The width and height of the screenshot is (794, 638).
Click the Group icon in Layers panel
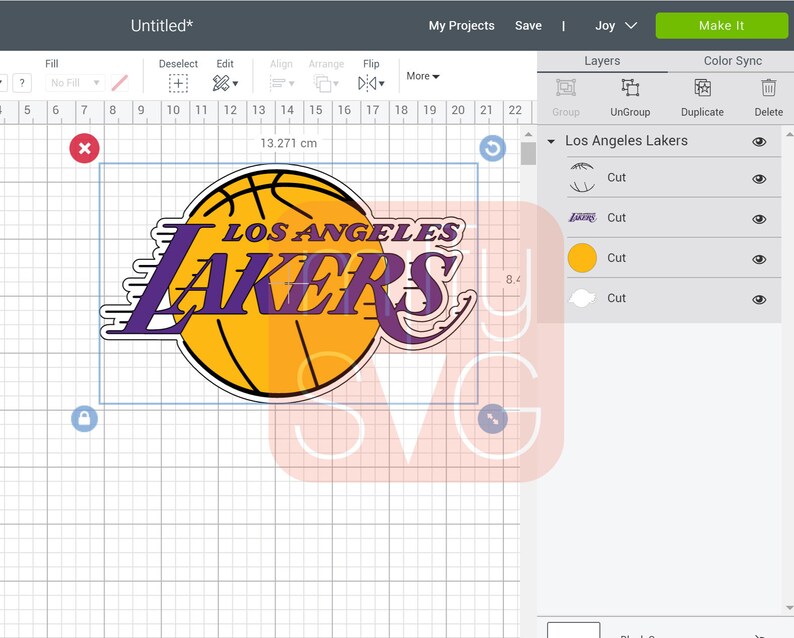coord(566,88)
